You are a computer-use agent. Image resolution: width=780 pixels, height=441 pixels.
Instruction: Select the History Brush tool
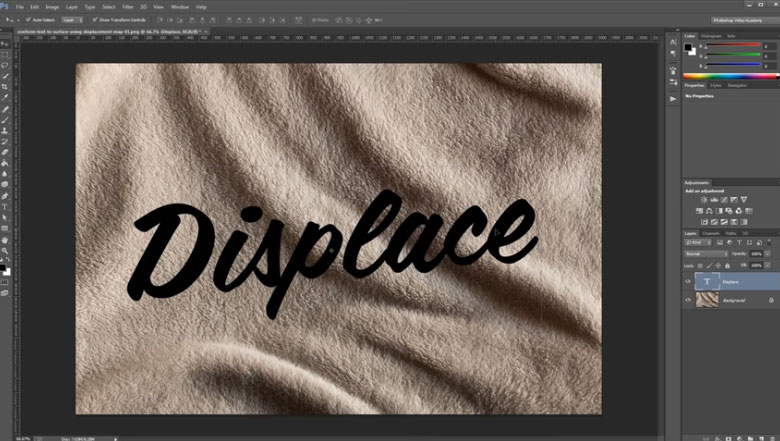pyautogui.click(x=5, y=142)
